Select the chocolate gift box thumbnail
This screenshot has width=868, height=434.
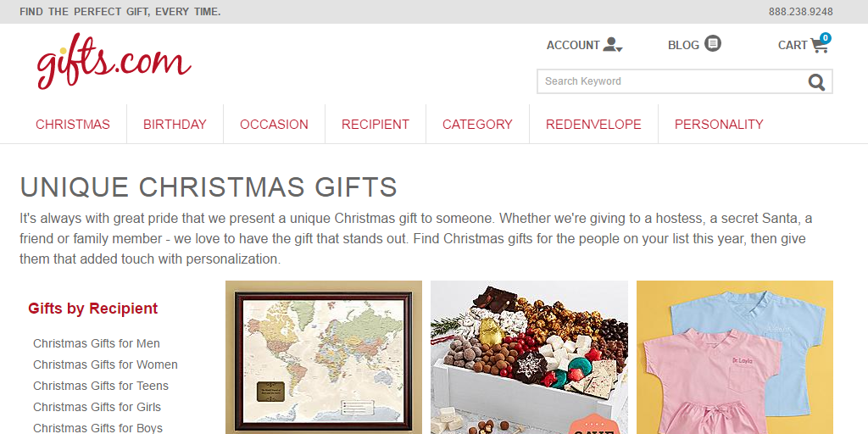click(529, 358)
